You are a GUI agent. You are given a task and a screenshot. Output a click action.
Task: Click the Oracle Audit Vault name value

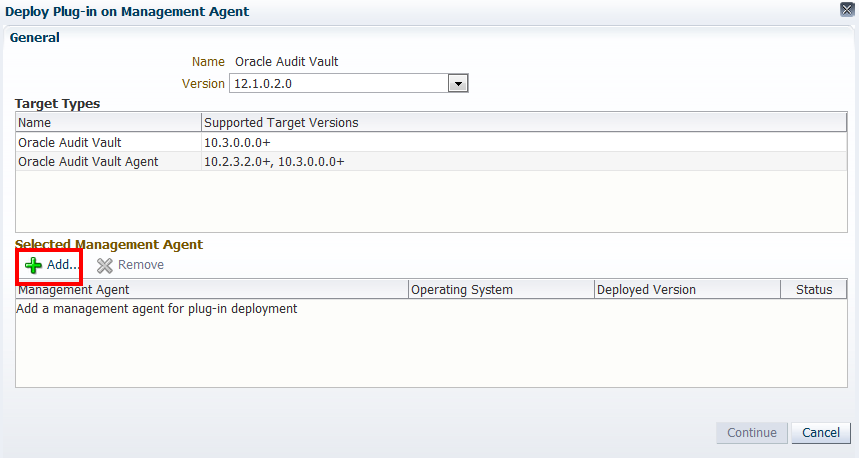pyautogui.click(x=287, y=61)
